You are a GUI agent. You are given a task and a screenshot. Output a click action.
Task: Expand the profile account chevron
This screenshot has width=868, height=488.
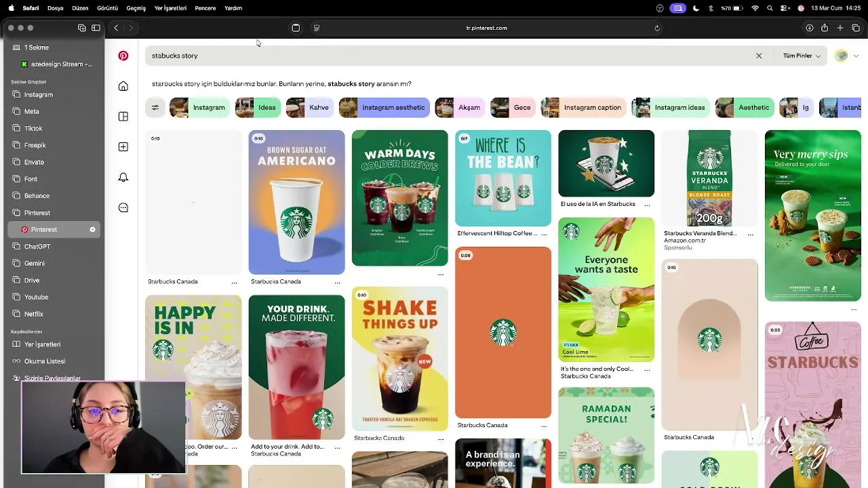pyautogui.click(x=856, y=56)
